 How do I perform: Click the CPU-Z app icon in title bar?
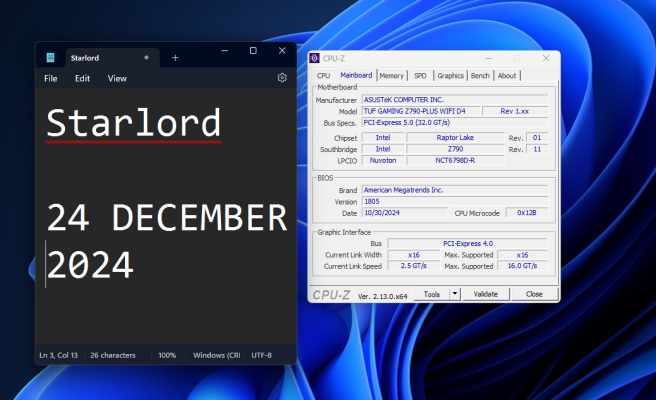click(315, 58)
